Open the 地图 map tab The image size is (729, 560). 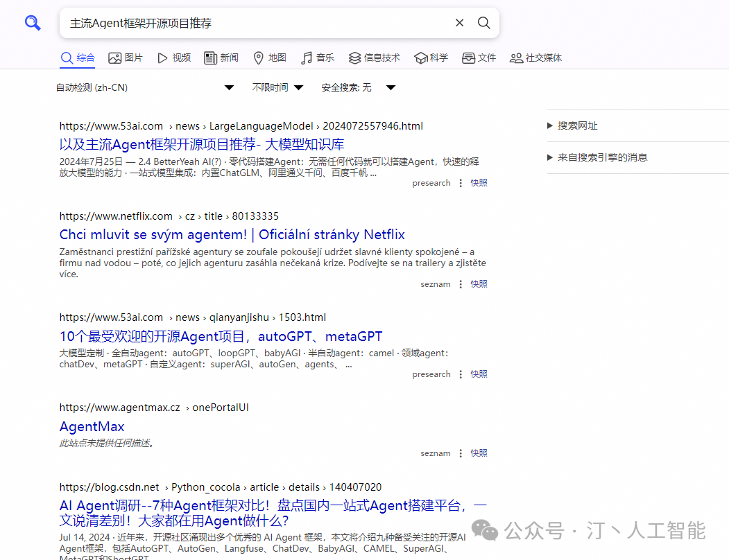coord(269,58)
